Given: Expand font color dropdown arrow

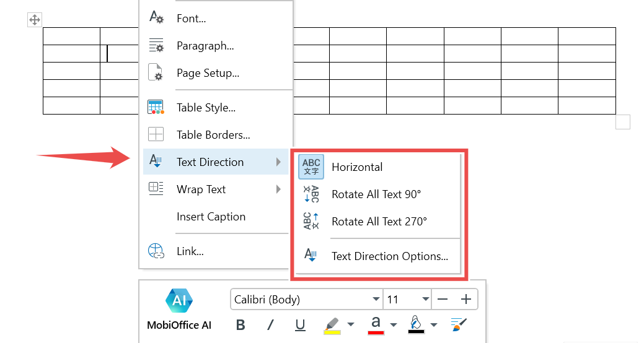Looking at the screenshot, I should coord(394,324).
